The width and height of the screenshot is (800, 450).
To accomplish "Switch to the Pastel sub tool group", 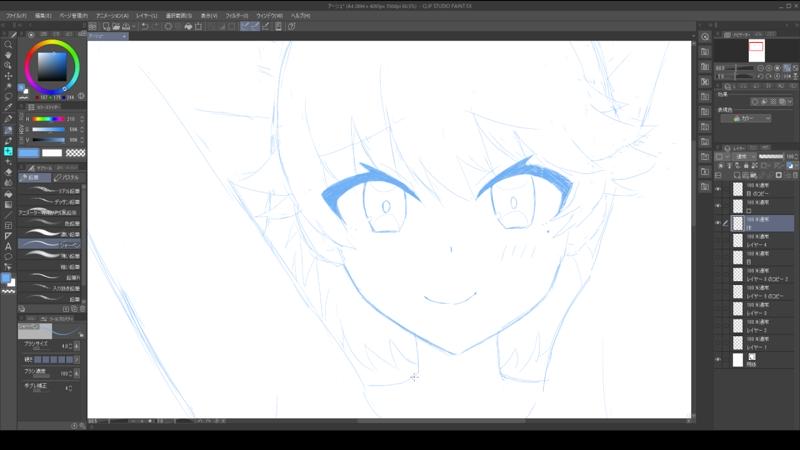I will pyautogui.click(x=67, y=178).
